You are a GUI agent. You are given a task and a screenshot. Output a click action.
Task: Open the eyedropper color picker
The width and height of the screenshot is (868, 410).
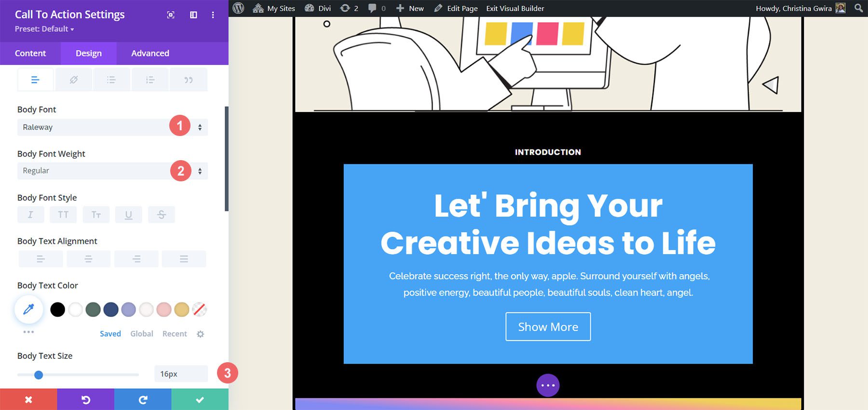(29, 309)
